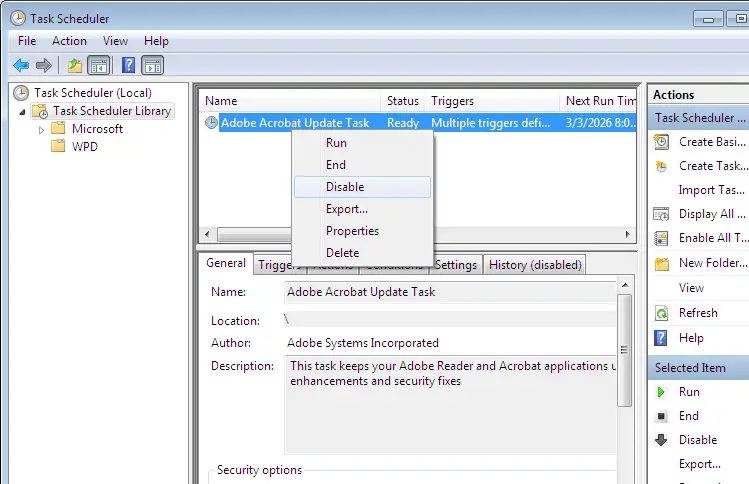
Task: Click the 'Ready' status cell
Action: pos(403,123)
